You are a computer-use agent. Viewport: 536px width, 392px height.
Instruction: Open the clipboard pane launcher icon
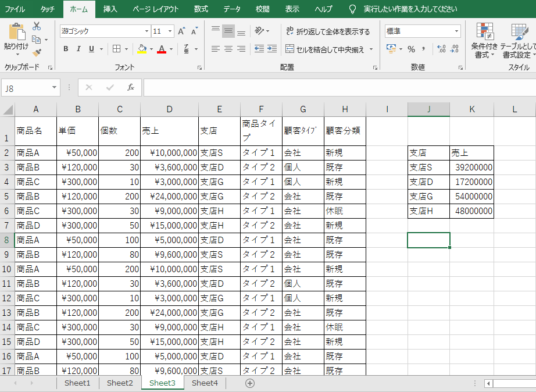coord(50,67)
